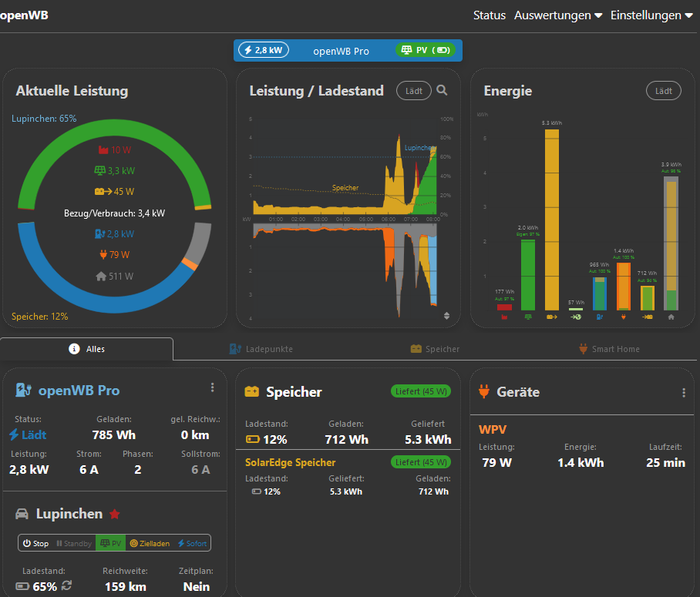Image resolution: width=700 pixels, height=597 pixels.
Task: Expand the Auswertungen dropdown menu
Action: 558,15
